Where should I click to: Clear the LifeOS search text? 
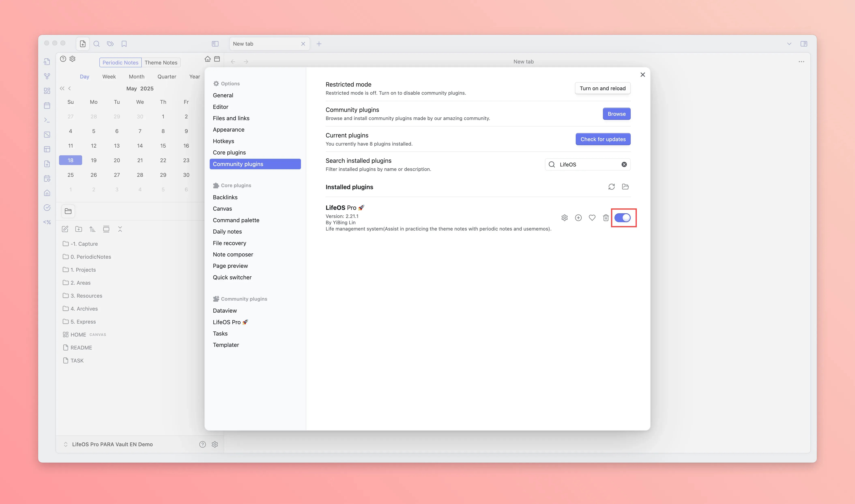click(624, 164)
